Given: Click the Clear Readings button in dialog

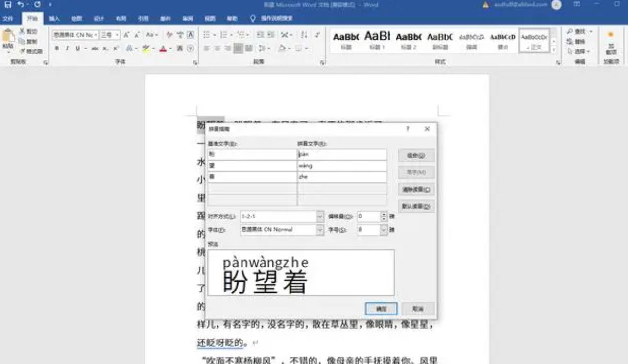Looking at the screenshot, I should pyautogui.click(x=416, y=190).
